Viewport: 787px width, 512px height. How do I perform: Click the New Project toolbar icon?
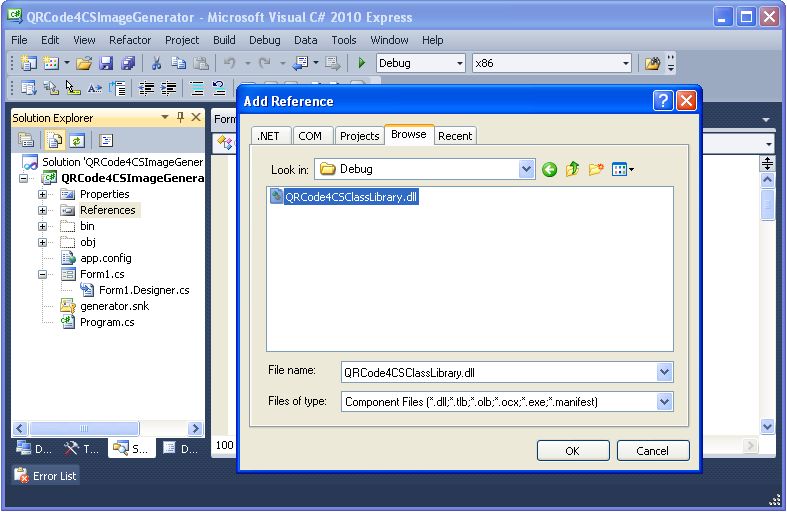[x=28, y=63]
